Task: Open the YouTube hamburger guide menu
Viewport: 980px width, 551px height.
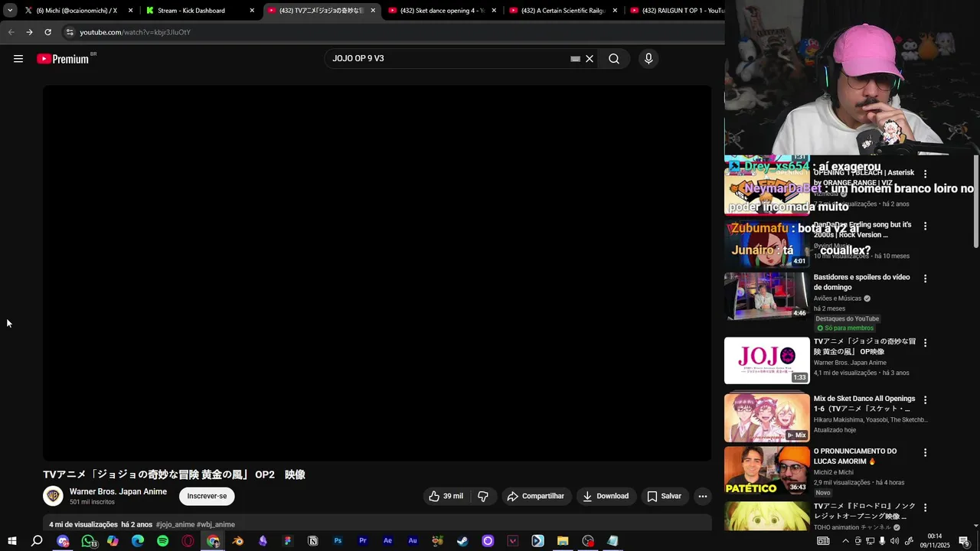Action: click(x=18, y=59)
